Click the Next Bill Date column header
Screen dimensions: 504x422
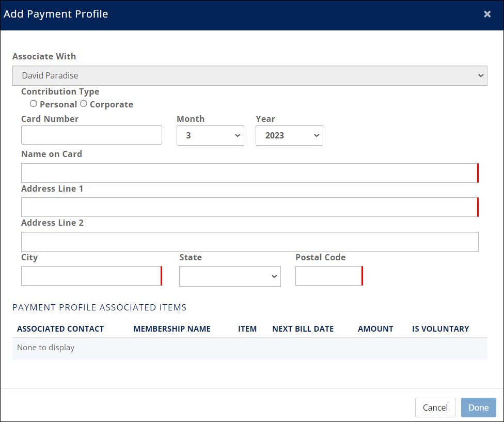(x=303, y=329)
